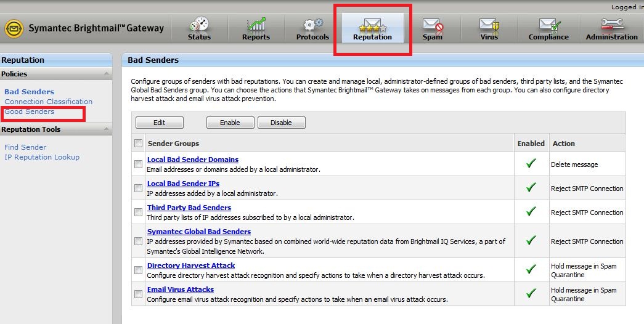Check the Third Party Bad Senders checkbox
This screenshot has height=324, width=644.
(x=139, y=213)
